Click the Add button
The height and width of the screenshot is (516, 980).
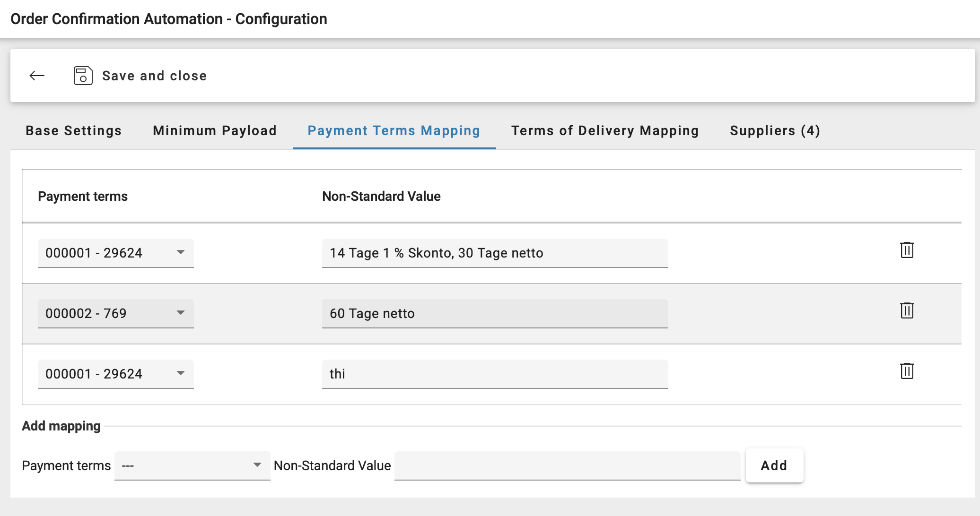pyautogui.click(x=774, y=465)
